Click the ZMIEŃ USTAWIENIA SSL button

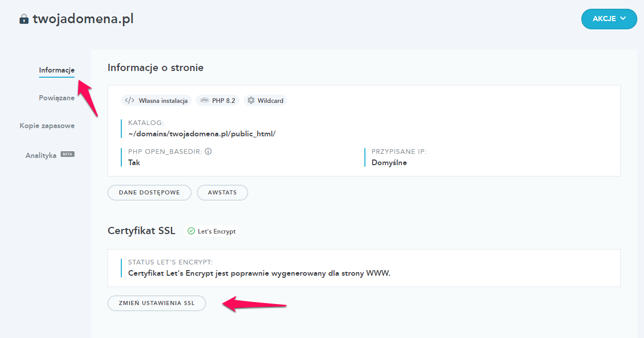pos(157,303)
